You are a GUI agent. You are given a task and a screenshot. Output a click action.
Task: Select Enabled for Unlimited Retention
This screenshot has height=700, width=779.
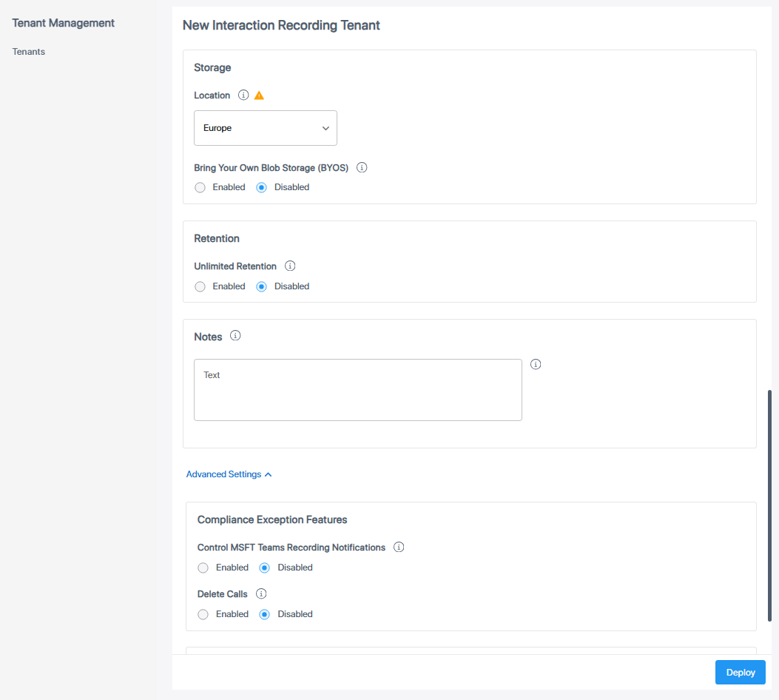(200, 286)
